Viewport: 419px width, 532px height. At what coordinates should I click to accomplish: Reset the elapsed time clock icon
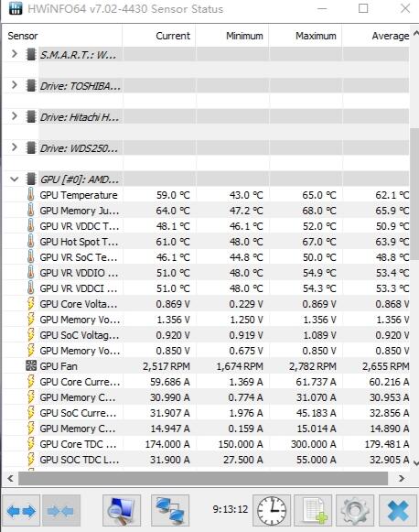click(x=272, y=511)
